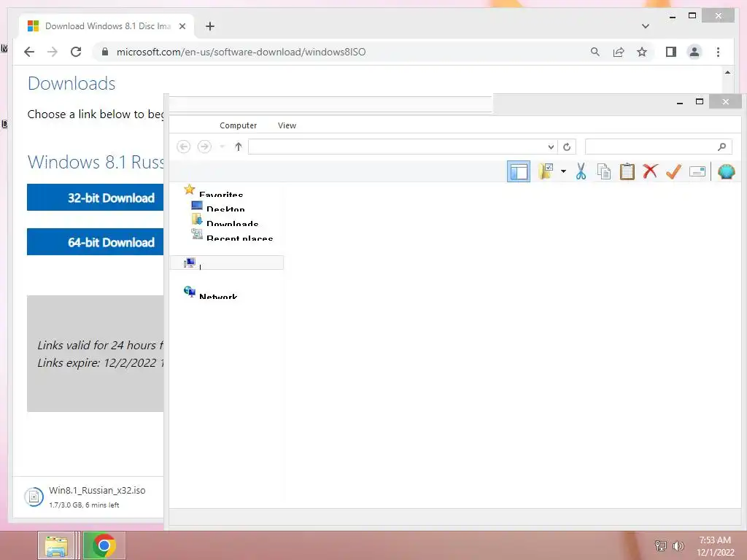Open Chrome from the taskbar

click(104, 545)
